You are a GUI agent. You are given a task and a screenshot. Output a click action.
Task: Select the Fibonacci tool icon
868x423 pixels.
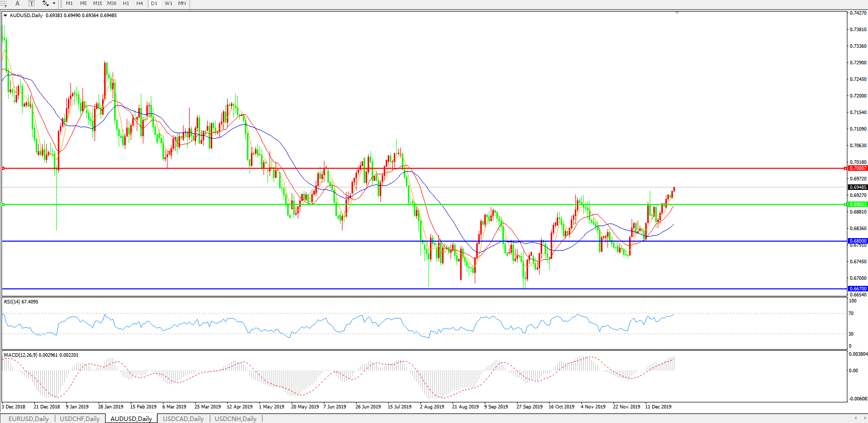(4, 4)
